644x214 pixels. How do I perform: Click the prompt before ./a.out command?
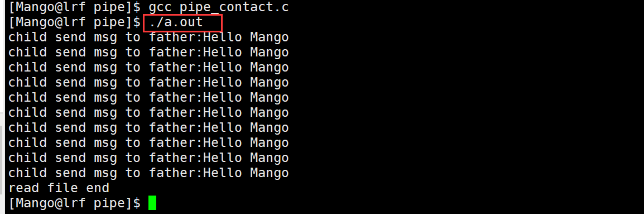click(74, 22)
